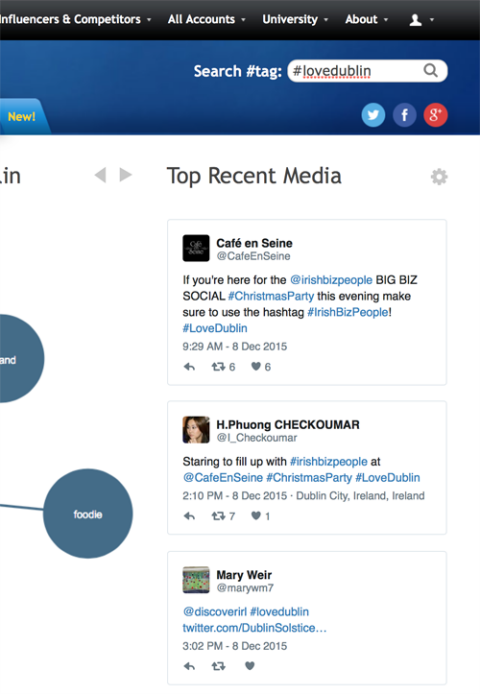480x694 pixels.
Task: Open #irishbizpeople hashtag in CHECKOUMAR tweet
Action: click(x=329, y=462)
